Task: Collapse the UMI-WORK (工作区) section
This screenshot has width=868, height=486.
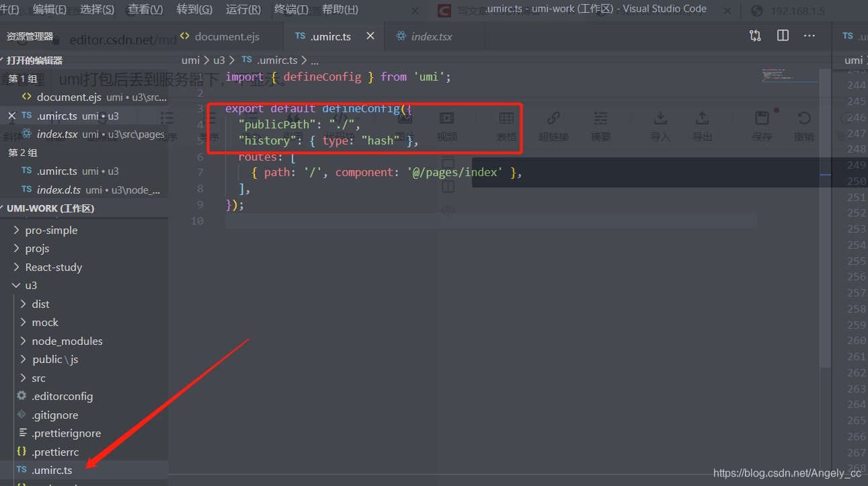Action: coord(50,208)
